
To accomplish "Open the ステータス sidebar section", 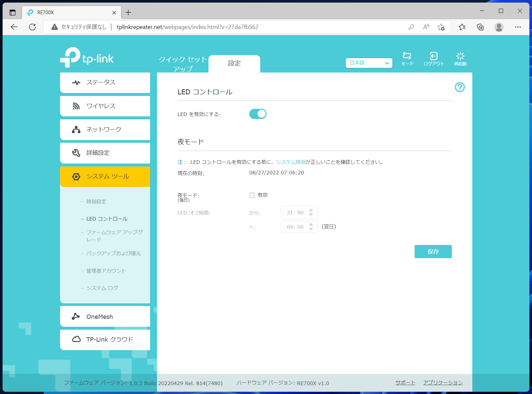I will [105, 82].
